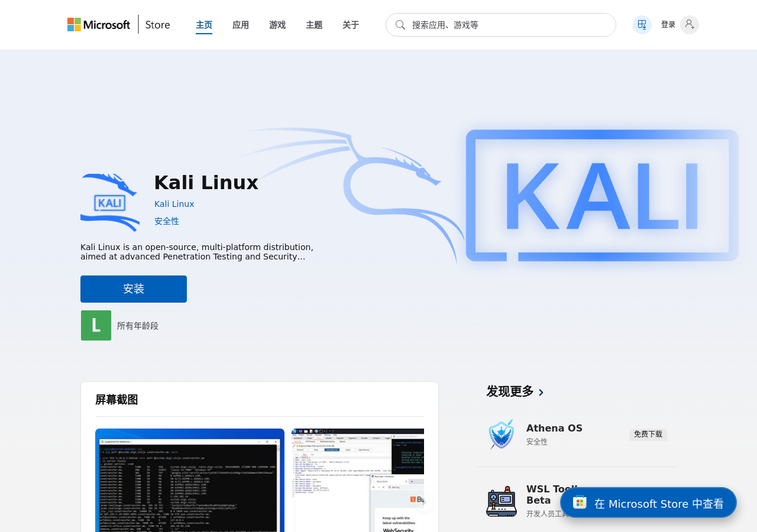Click the 所有年龄段 rating text
The height and width of the screenshot is (532, 757).
pyautogui.click(x=138, y=326)
